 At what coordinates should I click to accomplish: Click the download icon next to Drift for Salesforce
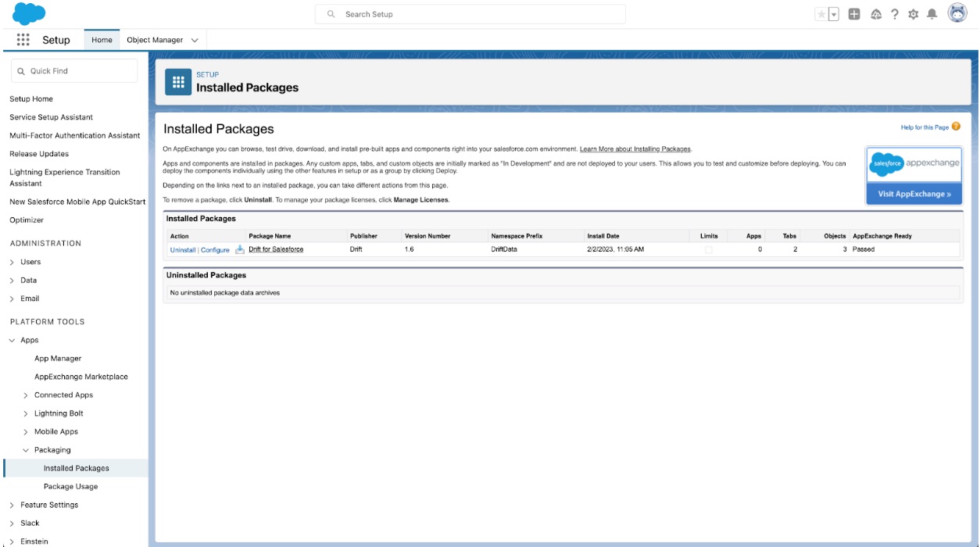(x=240, y=249)
